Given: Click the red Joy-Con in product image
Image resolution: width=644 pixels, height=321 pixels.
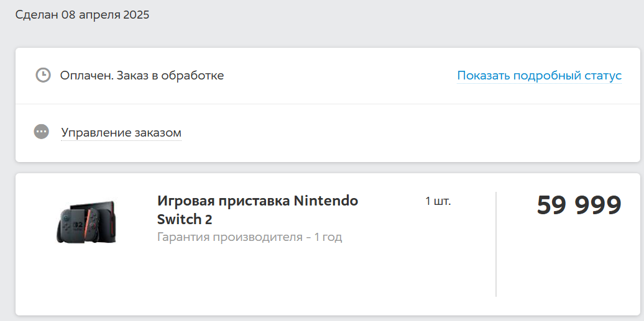Looking at the screenshot, I should tap(93, 225).
